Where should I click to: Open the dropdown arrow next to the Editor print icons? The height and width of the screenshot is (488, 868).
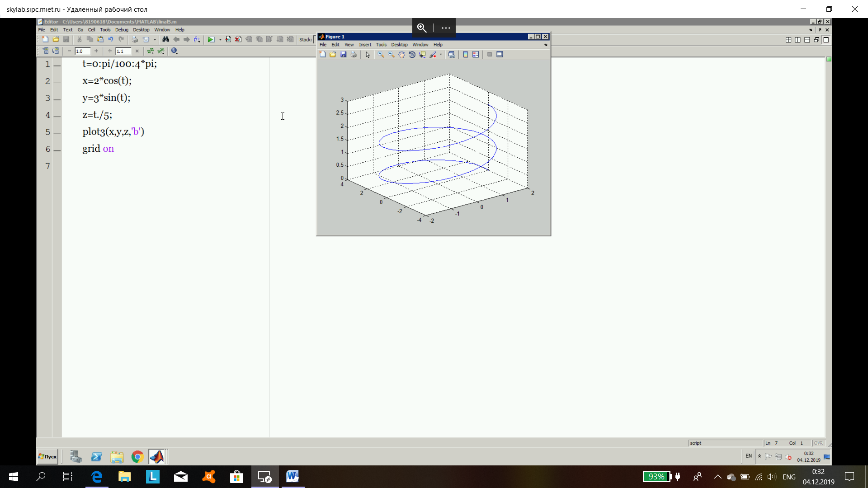click(x=155, y=40)
